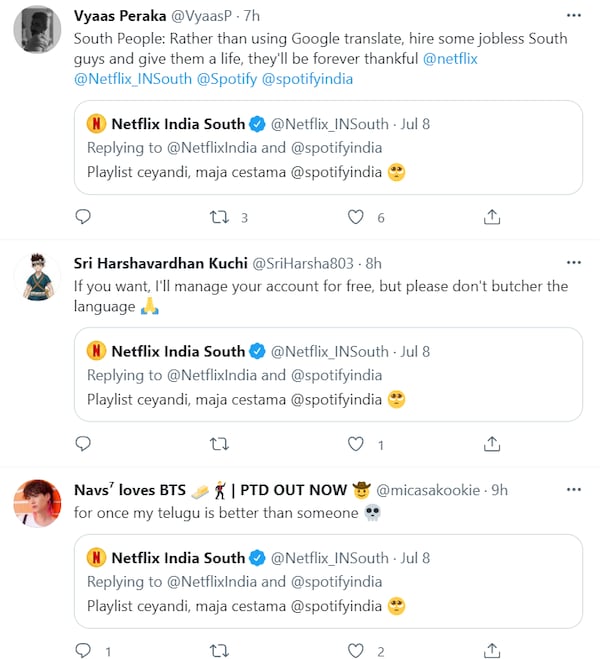Like Vyaas Peraka's tweet
The height and width of the screenshot is (659, 600).
pos(355,217)
